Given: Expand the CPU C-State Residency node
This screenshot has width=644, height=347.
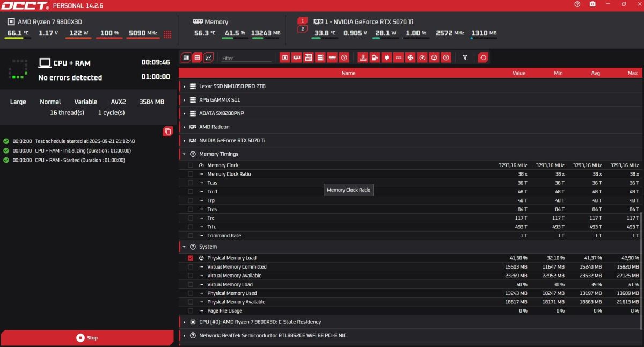Looking at the screenshot, I should point(184,322).
